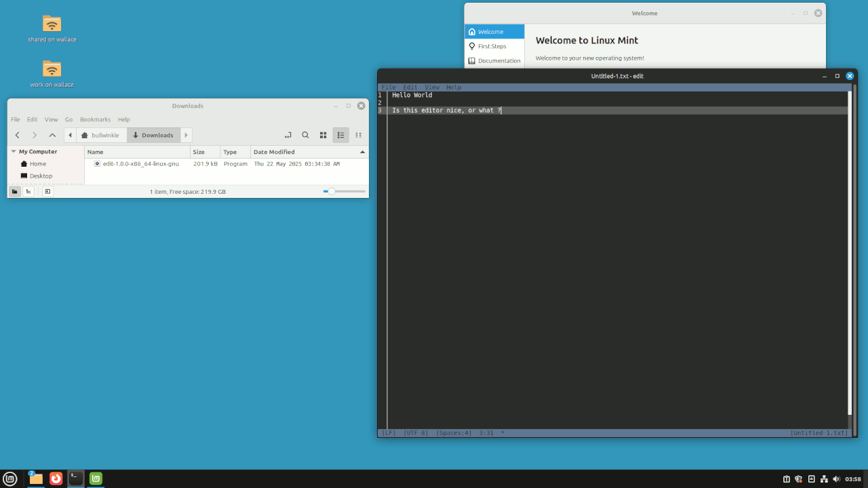Click the forward navigation arrow in Downloads
Viewport: 868px width, 488px height.
tap(35, 135)
